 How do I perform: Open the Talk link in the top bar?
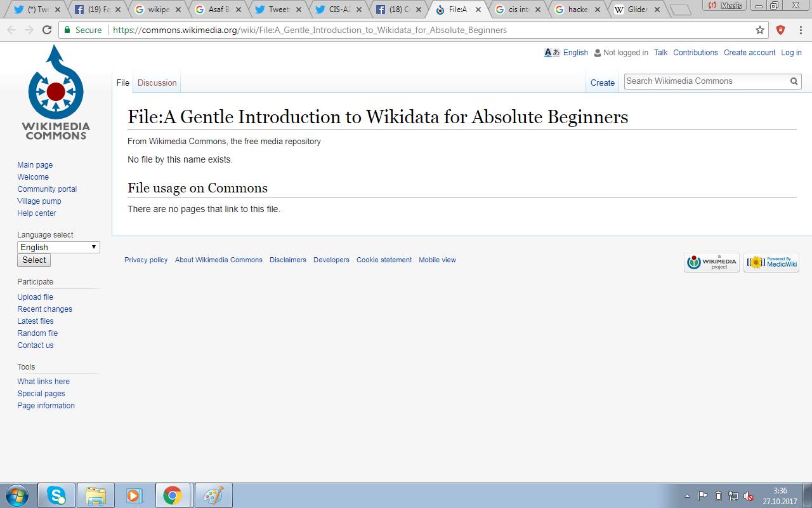(x=660, y=53)
